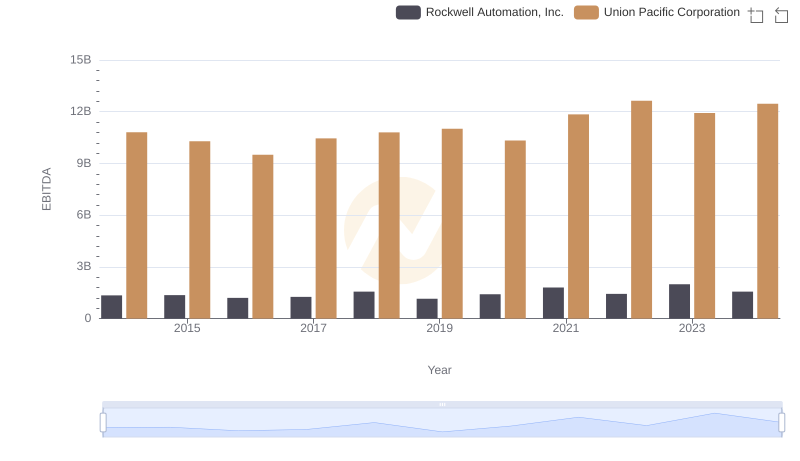Click the 15B y-axis label
The image size is (800, 461).
81,60
